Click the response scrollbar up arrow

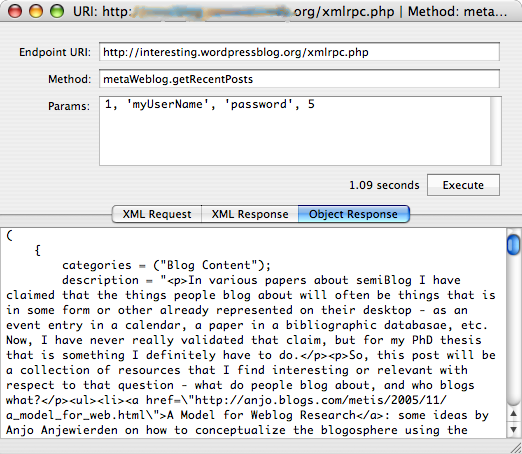[513, 414]
